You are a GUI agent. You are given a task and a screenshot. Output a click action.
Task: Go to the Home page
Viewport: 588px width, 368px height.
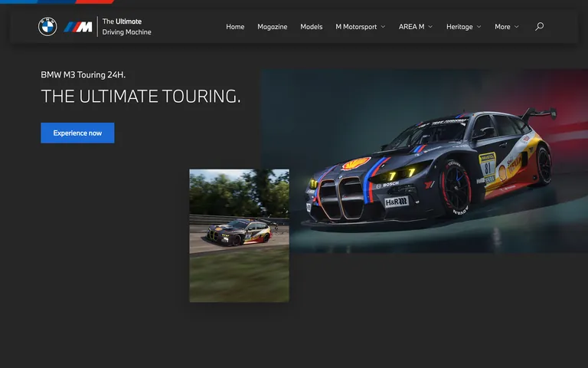235,27
